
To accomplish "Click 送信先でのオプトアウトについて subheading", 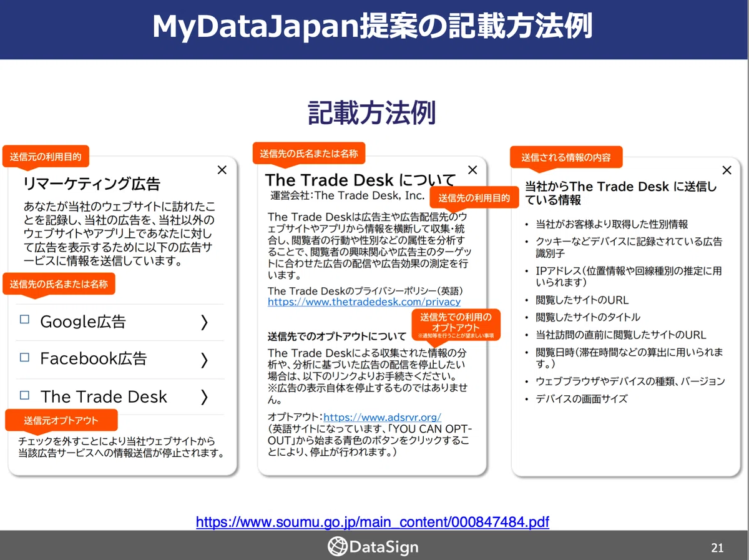I will (x=337, y=336).
